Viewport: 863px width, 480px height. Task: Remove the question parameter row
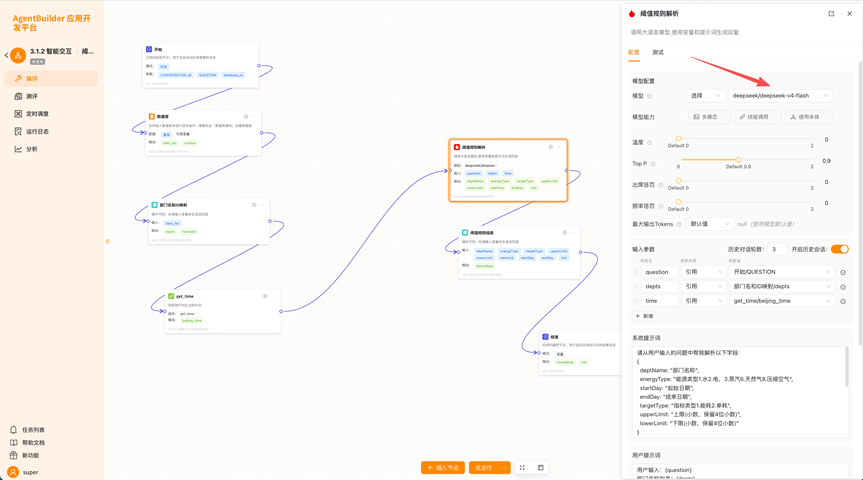click(x=843, y=272)
